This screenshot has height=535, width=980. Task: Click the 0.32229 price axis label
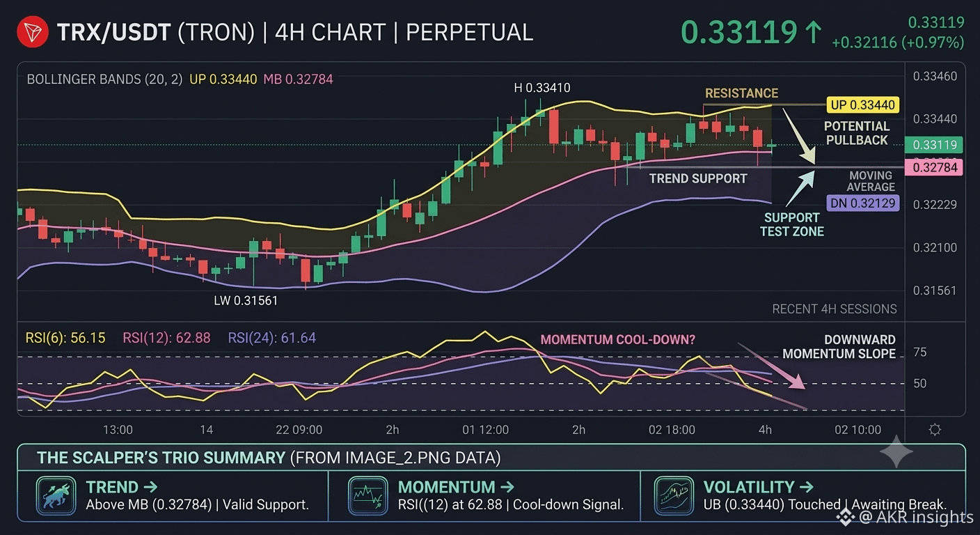[933, 204]
